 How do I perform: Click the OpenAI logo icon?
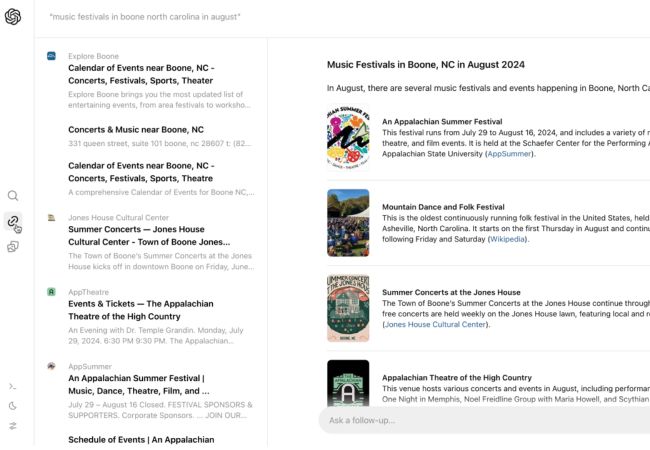point(13,17)
